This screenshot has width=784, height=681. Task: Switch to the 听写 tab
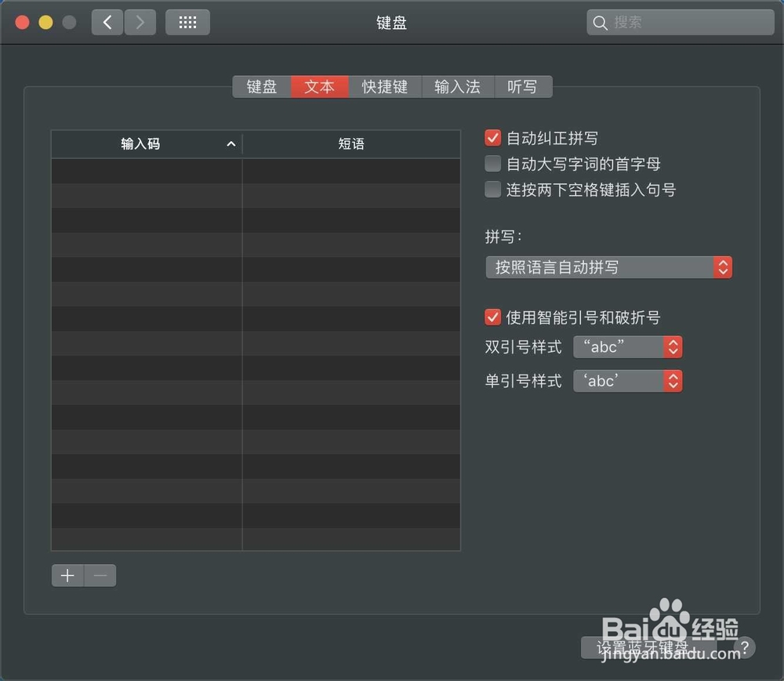524,86
